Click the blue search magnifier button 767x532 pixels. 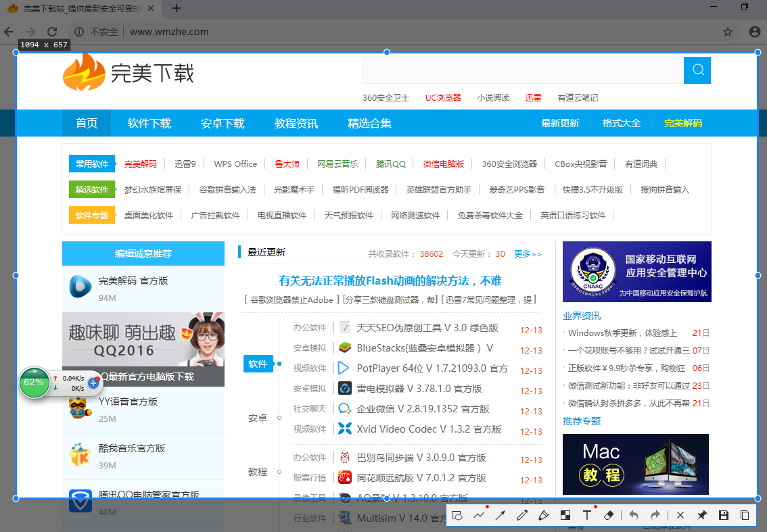click(697, 70)
